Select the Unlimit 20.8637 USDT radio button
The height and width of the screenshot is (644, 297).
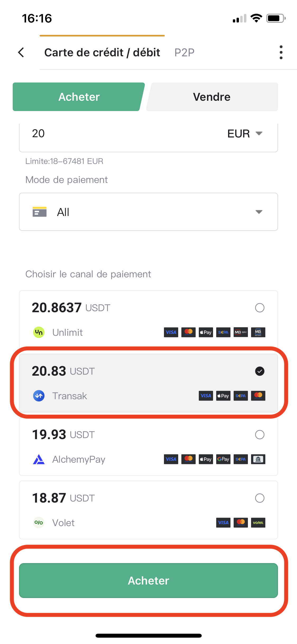point(260,308)
